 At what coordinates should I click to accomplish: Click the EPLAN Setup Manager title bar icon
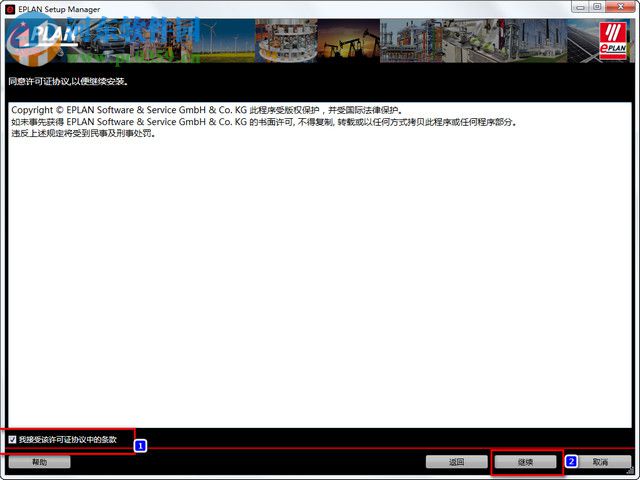click(x=10, y=9)
